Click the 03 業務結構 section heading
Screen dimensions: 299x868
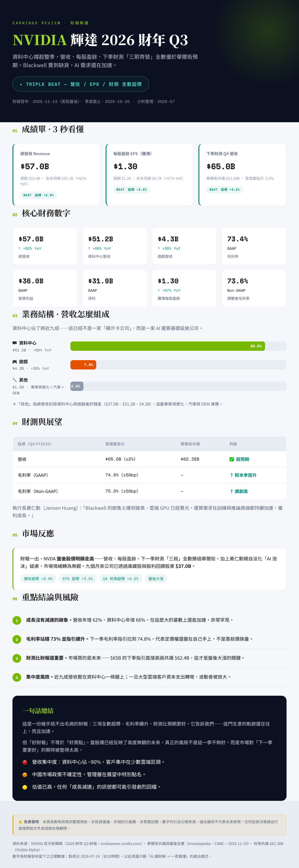click(61, 314)
